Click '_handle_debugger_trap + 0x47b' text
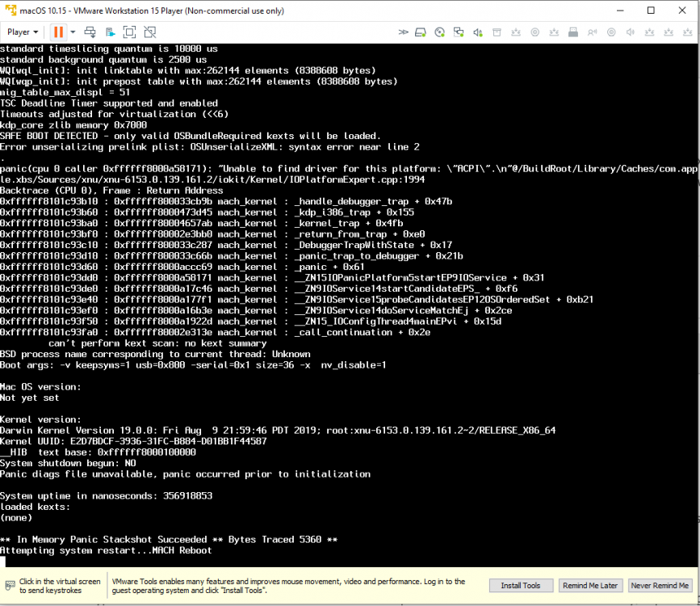The image size is (700, 606). [x=373, y=201]
